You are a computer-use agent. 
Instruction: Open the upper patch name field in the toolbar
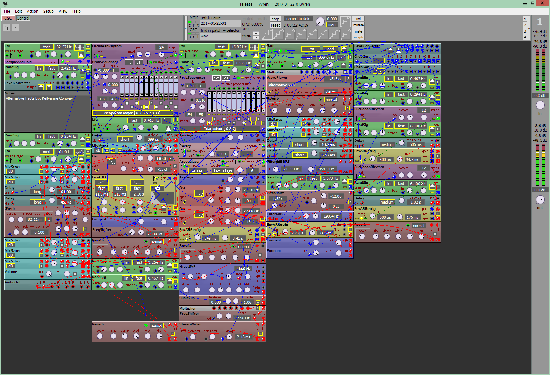pos(221,24)
